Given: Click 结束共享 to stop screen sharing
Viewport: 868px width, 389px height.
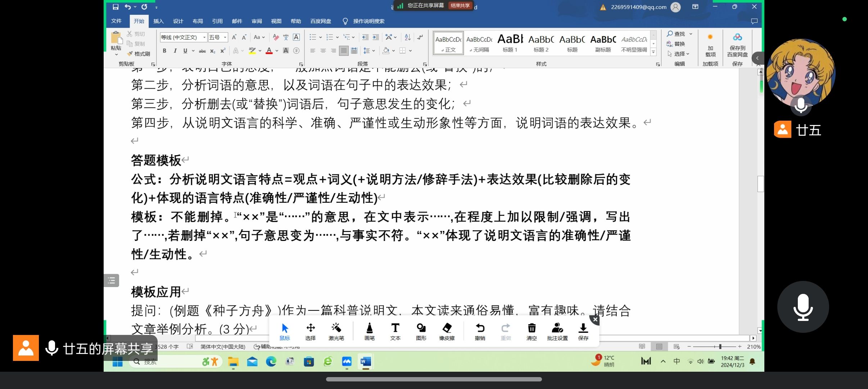Looking at the screenshot, I should (x=460, y=5).
